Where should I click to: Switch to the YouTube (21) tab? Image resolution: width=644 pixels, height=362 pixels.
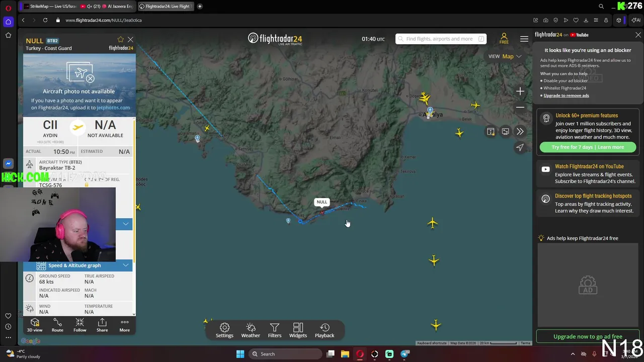tap(90, 6)
